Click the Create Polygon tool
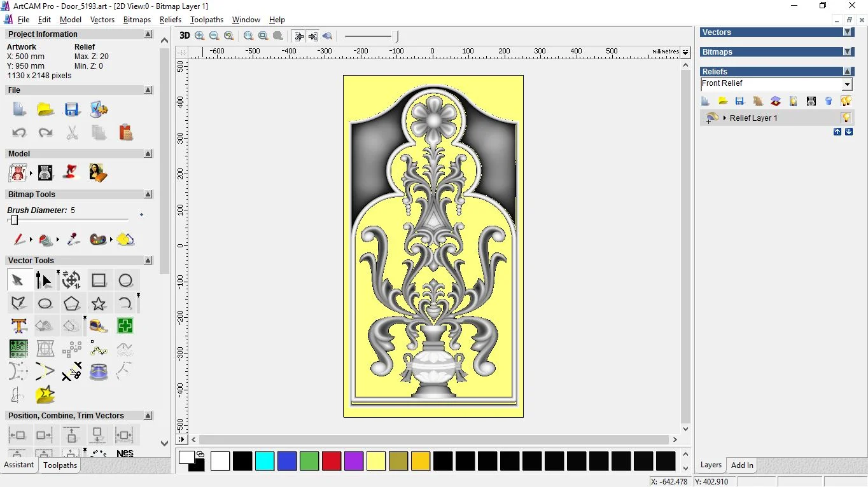The width and height of the screenshot is (868, 487). click(71, 303)
